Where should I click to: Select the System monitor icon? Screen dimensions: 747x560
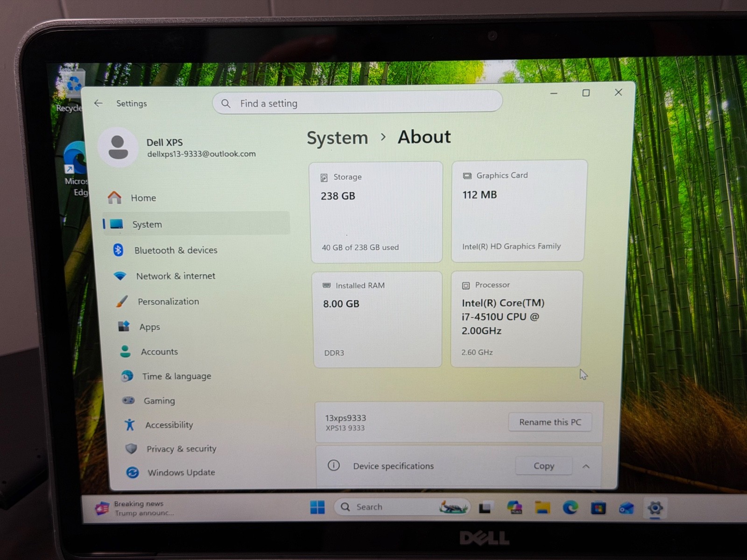pyautogui.click(x=116, y=224)
